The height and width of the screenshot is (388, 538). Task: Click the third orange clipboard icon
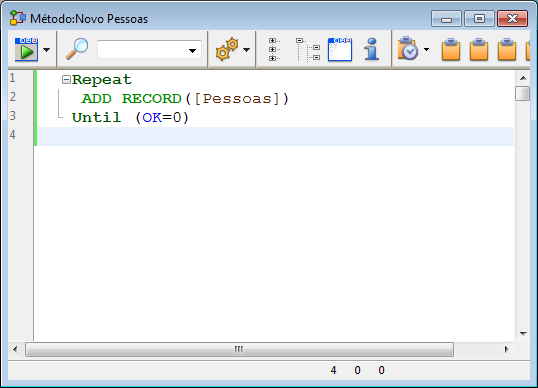coord(507,50)
